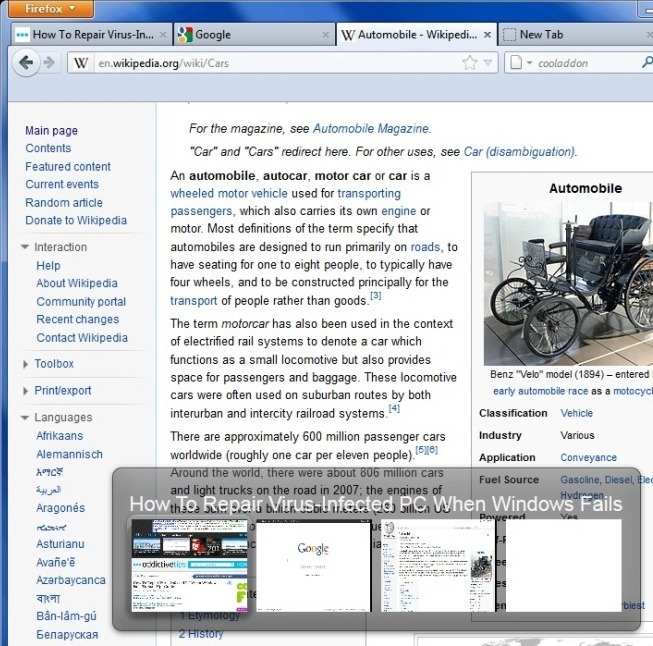Click the New Tab blank favicon
The height and width of the screenshot is (646, 653).
click(509, 35)
